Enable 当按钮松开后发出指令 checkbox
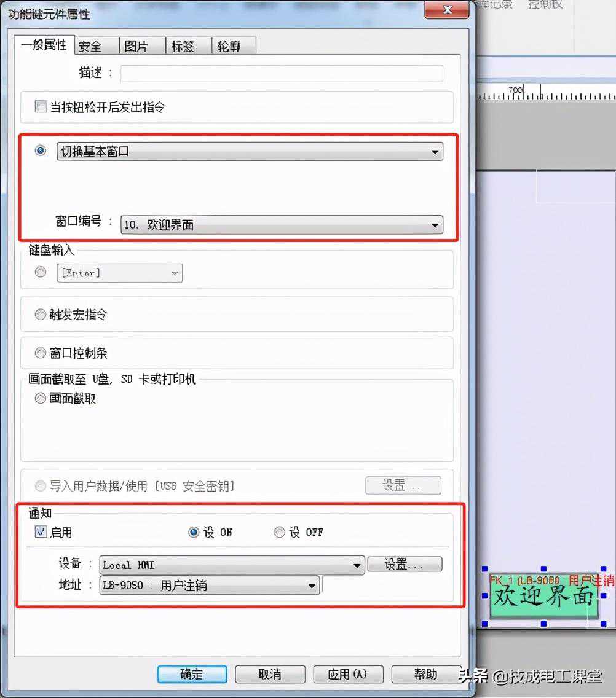 41,107
